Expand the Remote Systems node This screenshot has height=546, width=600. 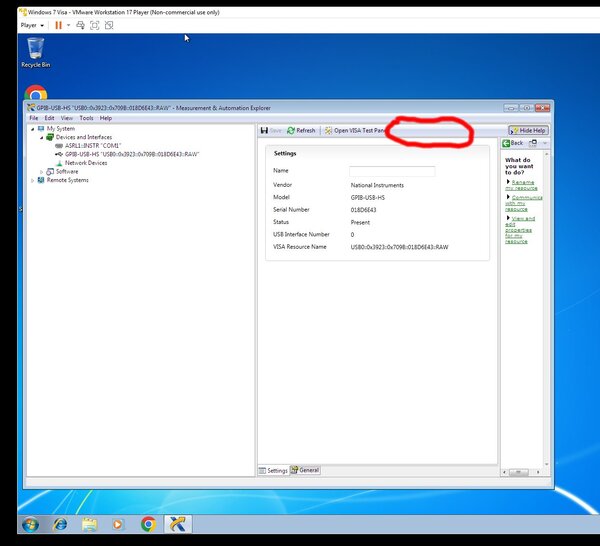tap(33, 180)
